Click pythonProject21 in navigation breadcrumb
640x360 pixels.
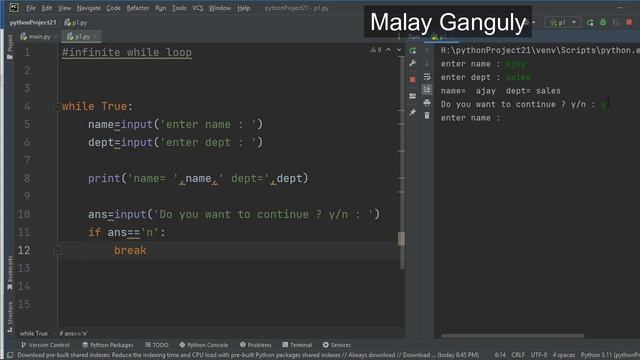pyautogui.click(x=33, y=22)
